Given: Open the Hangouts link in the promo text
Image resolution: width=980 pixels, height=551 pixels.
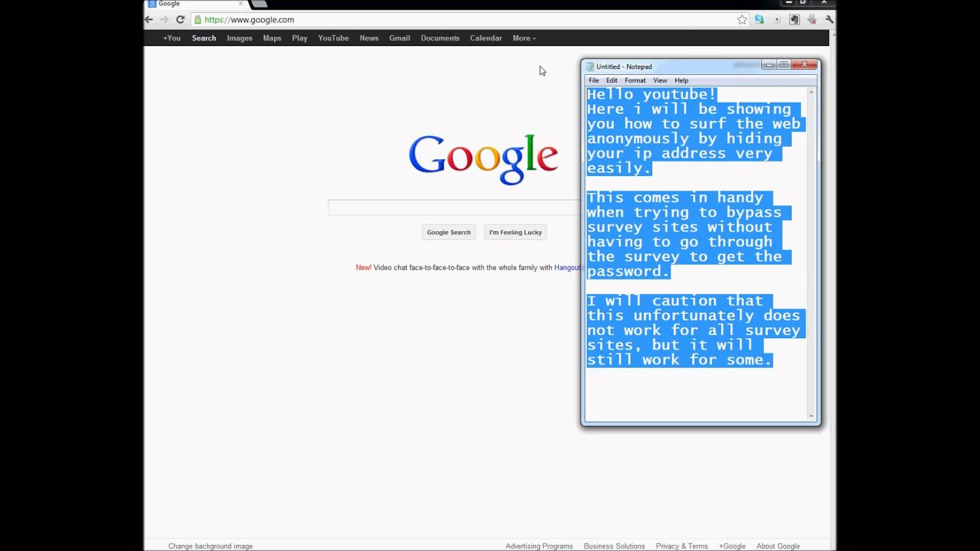Looking at the screenshot, I should [567, 268].
